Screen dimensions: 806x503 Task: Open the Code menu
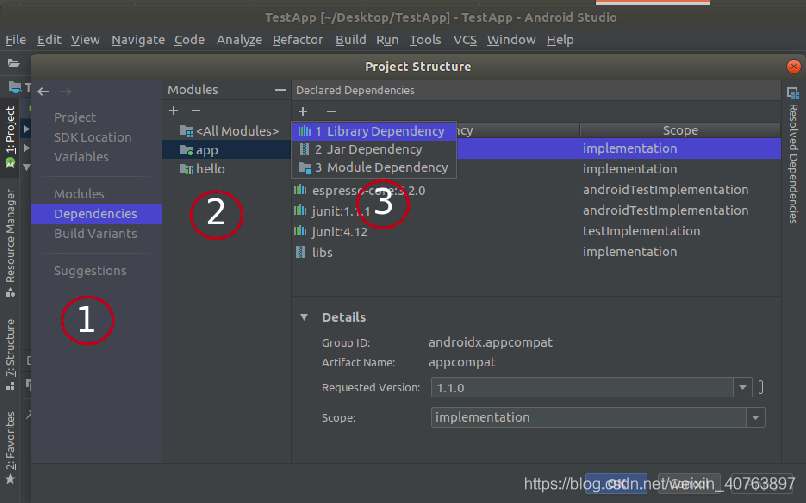pyautogui.click(x=189, y=40)
